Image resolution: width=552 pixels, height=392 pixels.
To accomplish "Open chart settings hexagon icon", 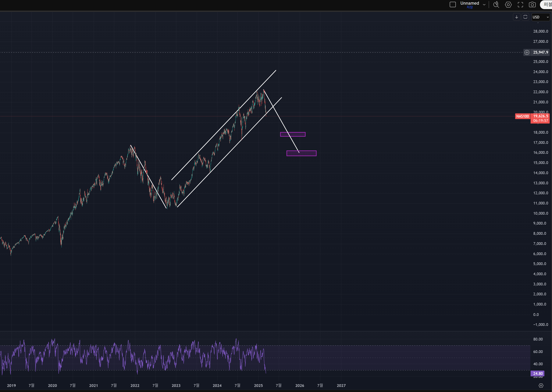I will click(508, 5).
